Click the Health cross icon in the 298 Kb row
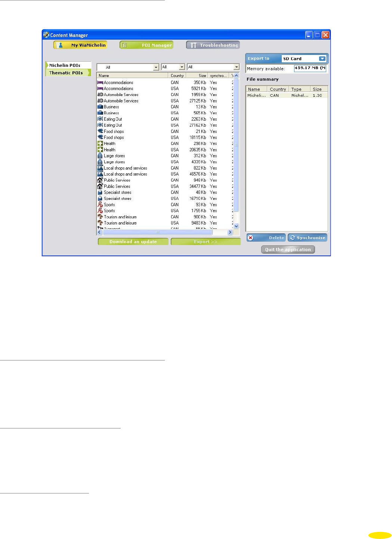This screenshot has width=392, height=539. click(100, 143)
